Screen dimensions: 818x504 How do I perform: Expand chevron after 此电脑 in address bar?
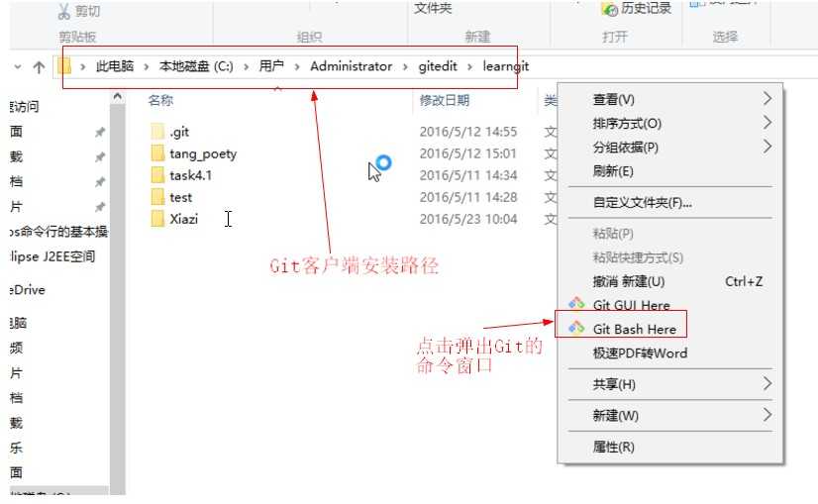(147, 66)
